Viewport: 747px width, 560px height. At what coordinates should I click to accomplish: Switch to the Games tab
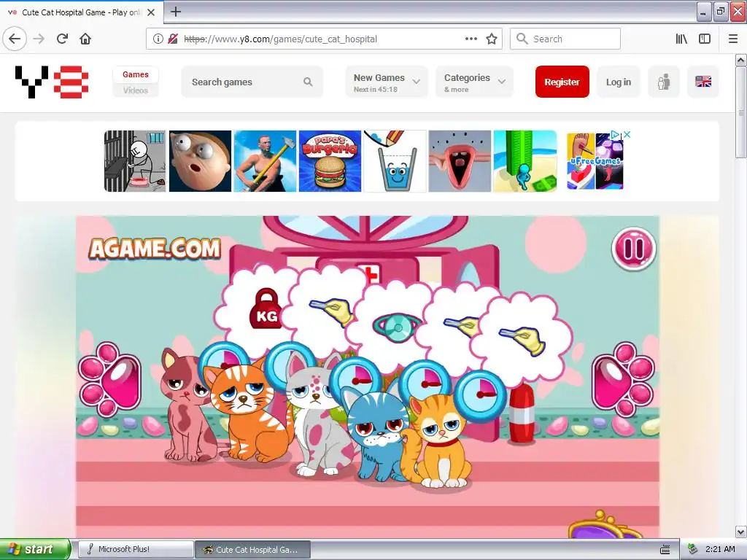(135, 74)
